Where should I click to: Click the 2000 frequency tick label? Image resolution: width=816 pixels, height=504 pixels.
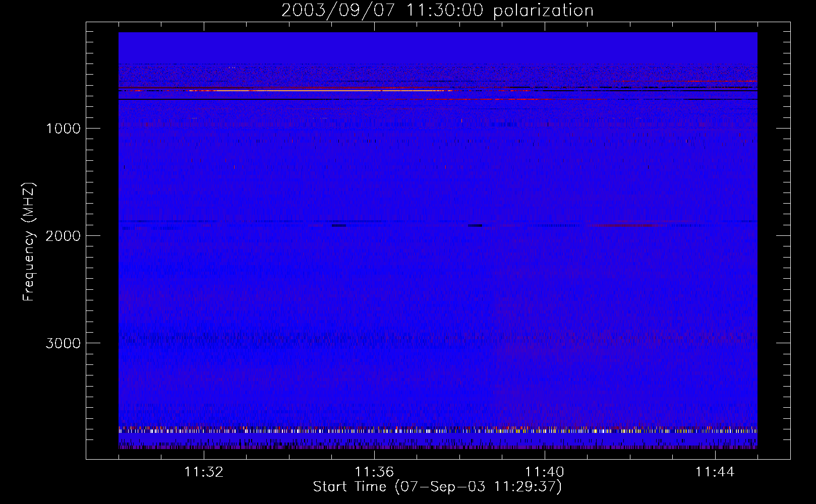63,236
